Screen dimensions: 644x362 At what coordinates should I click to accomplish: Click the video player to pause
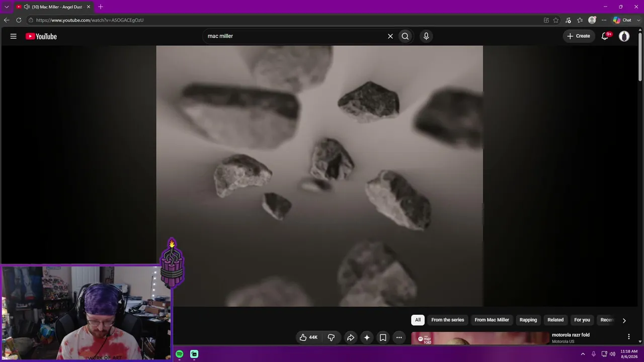pyautogui.click(x=319, y=176)
